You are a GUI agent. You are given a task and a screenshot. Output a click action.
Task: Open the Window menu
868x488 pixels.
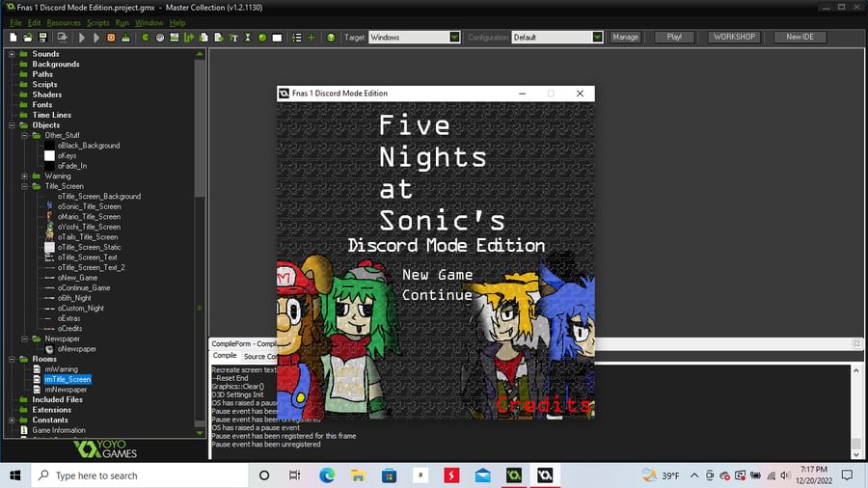[149, 23]
